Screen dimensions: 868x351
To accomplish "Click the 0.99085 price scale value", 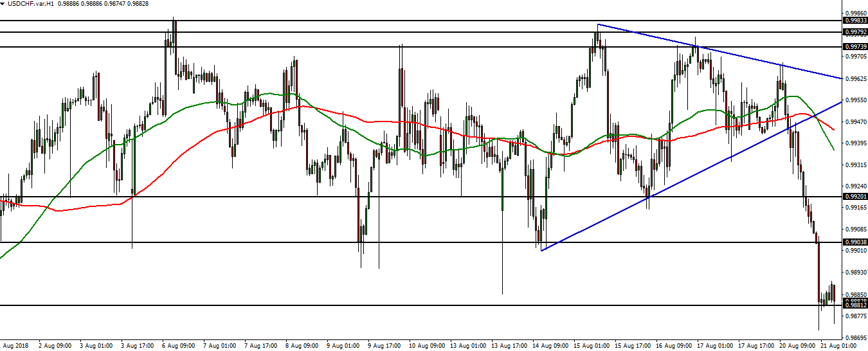I will tap(857, 230).
